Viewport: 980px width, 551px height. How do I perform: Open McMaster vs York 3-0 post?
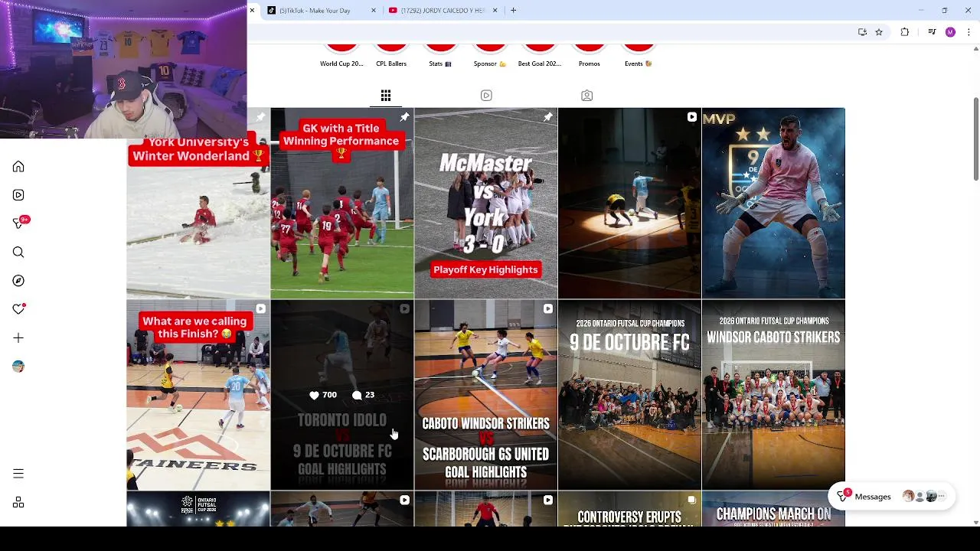click(486, 203)
